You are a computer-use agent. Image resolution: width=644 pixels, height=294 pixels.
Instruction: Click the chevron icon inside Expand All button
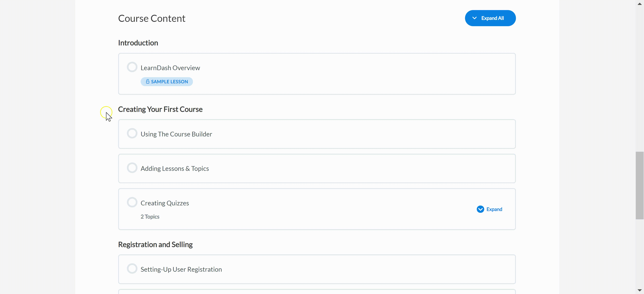(x=474, y=18)
